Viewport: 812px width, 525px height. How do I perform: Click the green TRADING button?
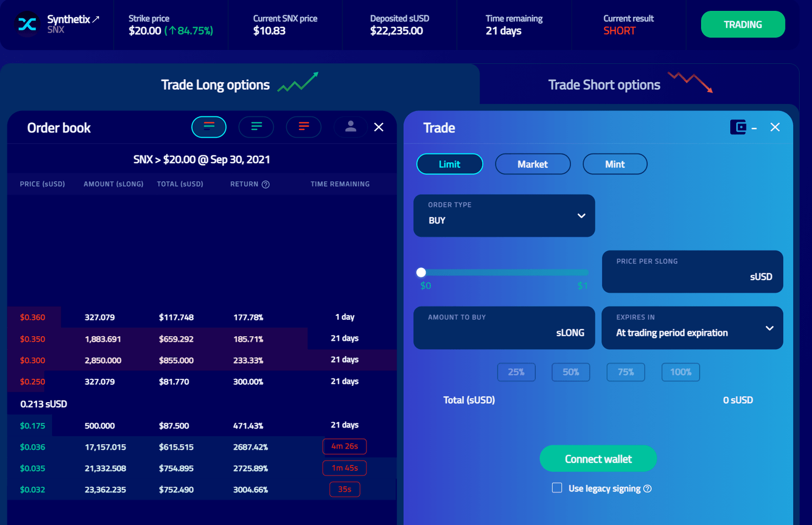(743, 24)
